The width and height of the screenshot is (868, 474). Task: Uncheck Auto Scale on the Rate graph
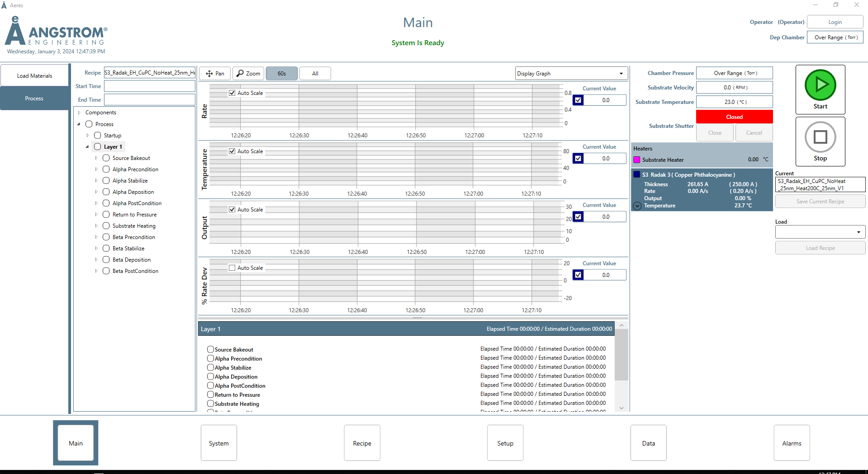point(232,93)
